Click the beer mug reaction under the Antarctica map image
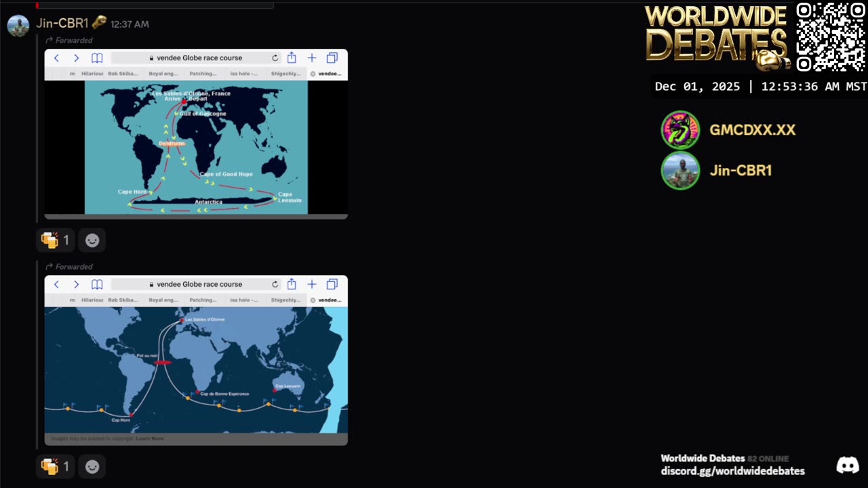 pos(55,240)
